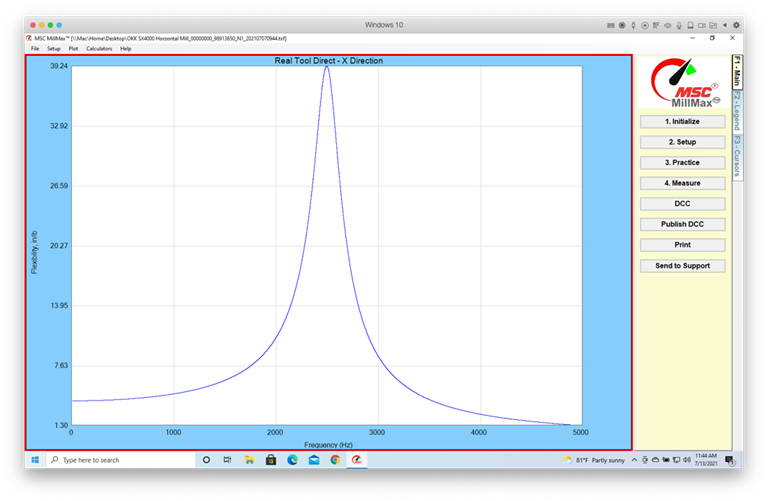Image resolution: width=768 pixels, height=501 pixels.
Task: Open Cortana circle icon in taskbar
Action: pyautogui.click(x=206, y=460)
